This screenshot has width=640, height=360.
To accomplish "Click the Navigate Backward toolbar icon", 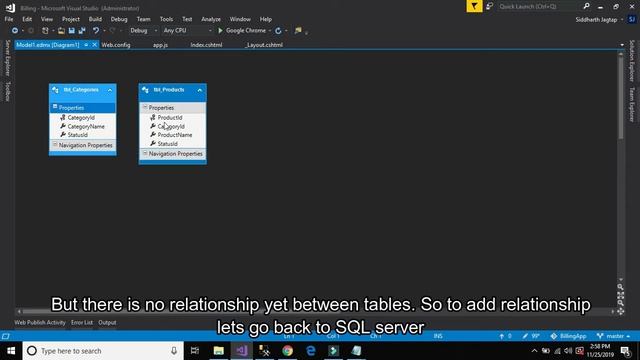I will point(15,31).
